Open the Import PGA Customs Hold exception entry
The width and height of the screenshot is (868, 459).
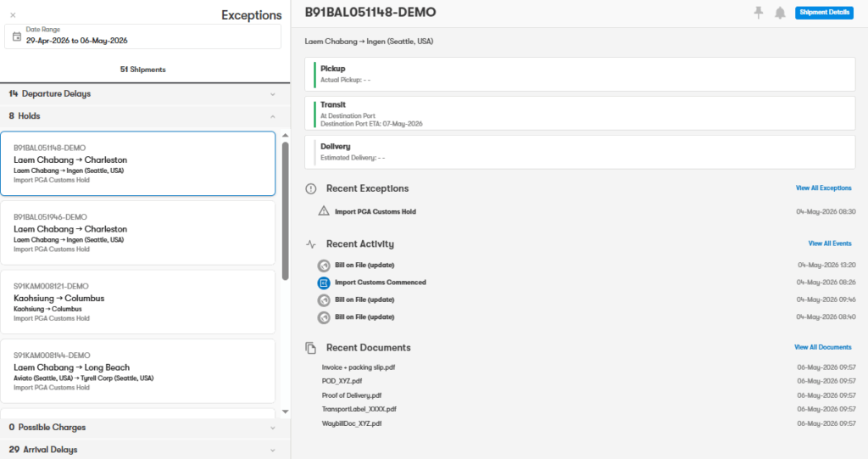[376, 211]
